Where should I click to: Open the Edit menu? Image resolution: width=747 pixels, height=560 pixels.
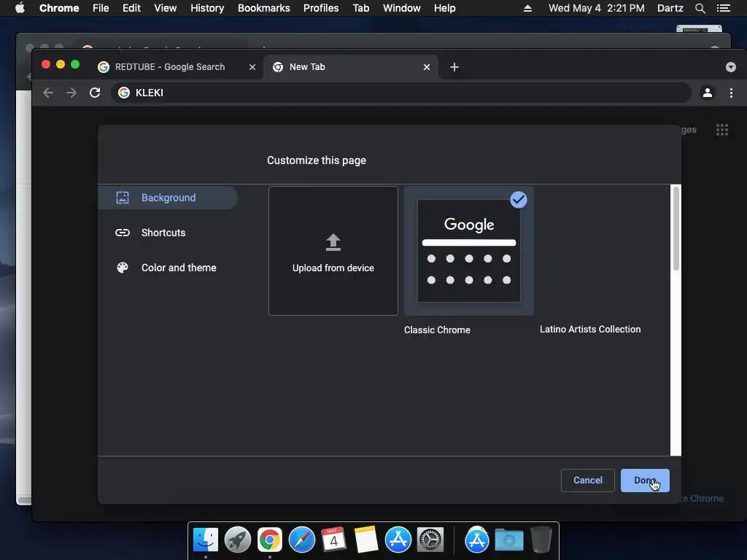[x=131, y=8]
